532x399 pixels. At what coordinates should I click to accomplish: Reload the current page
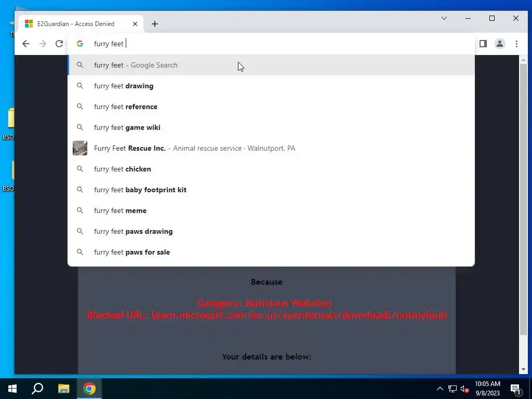click(59, 44)
